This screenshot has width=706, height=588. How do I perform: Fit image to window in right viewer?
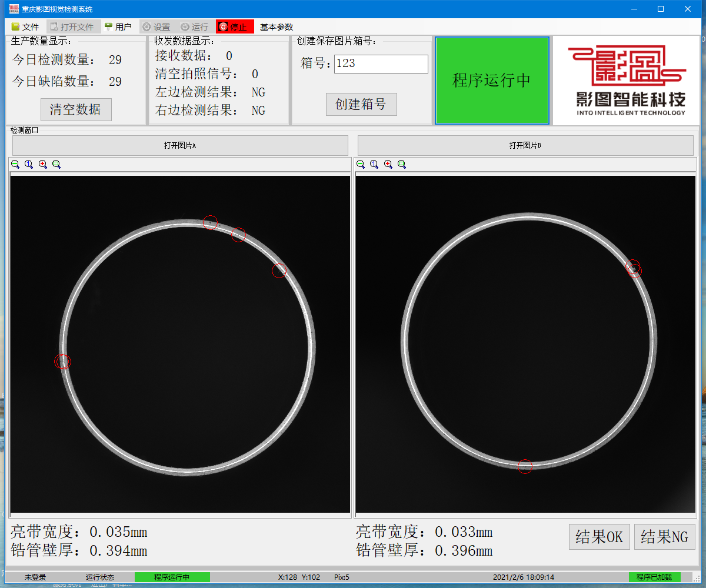[402, 165]
